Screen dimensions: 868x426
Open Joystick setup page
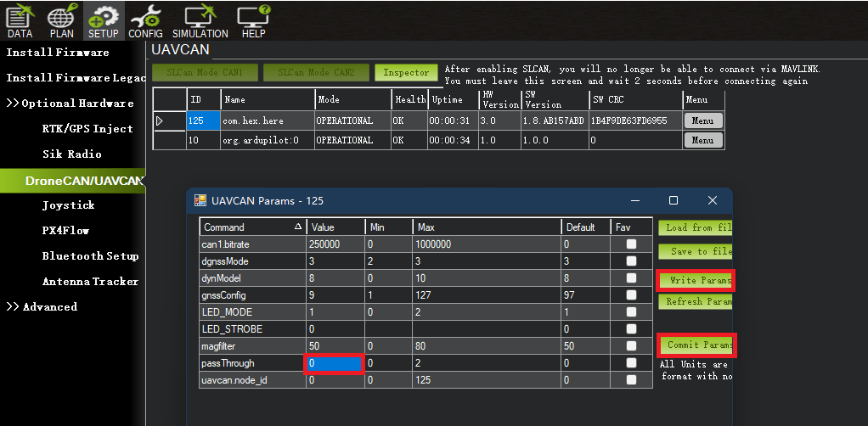[68, 205]
